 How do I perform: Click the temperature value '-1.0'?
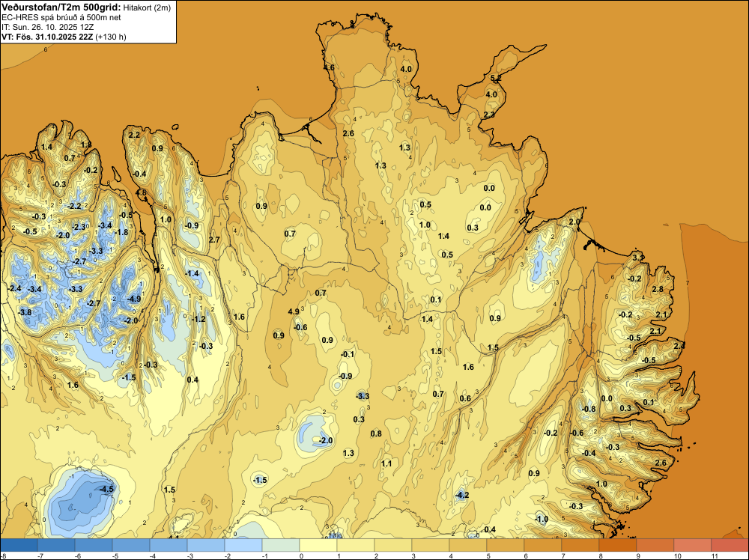[x=542, y=519]
